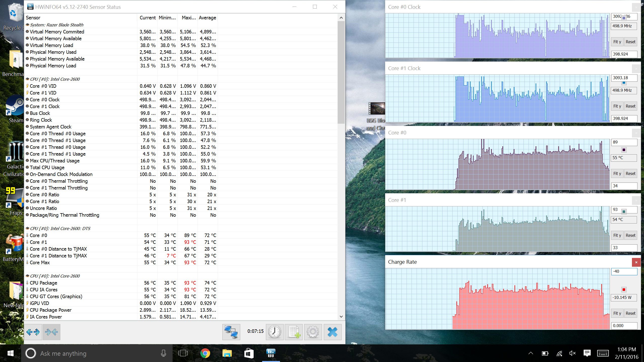The image size is (644, 362).
Task: Click Core #0 temperature graph color swatch
Action: tap(624, 150)
